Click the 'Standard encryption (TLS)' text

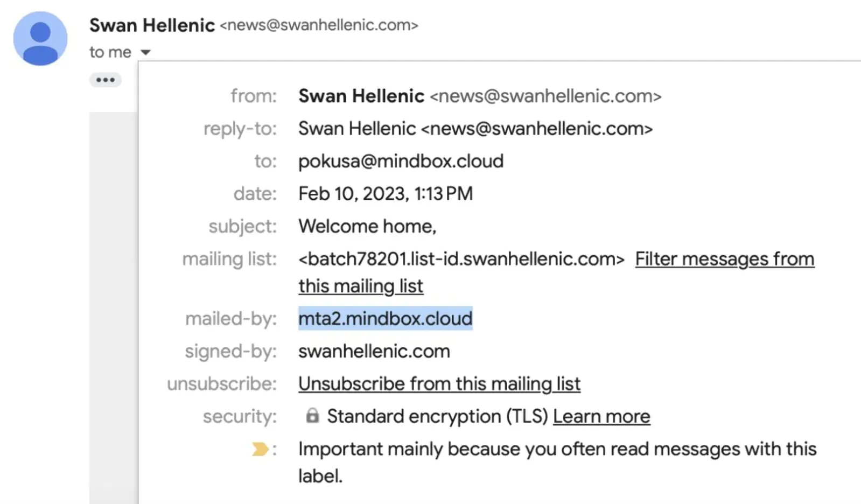point(437,416)
